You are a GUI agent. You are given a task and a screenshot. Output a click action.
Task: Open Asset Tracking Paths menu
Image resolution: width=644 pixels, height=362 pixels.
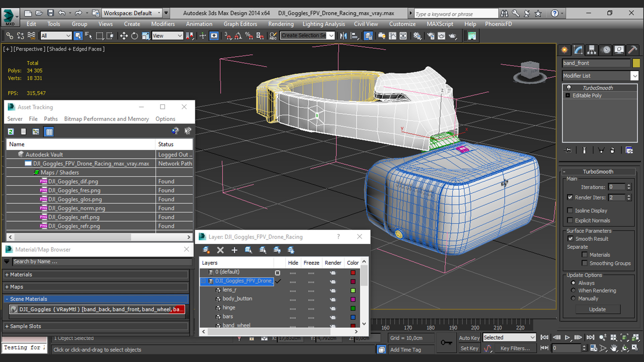[51, 119]
